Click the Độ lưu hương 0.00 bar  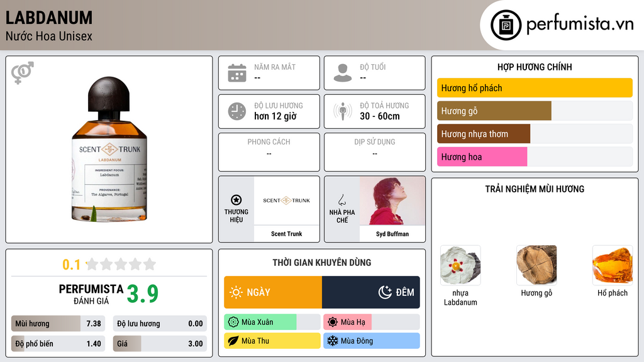(160, 324)
